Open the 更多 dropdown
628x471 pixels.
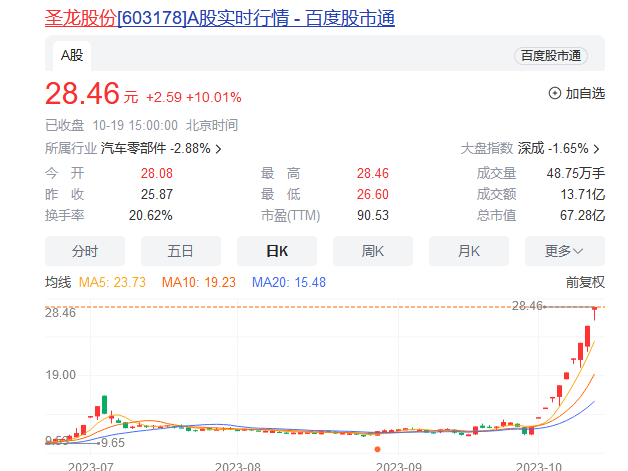pyautogui.click(x=565, y=251)
